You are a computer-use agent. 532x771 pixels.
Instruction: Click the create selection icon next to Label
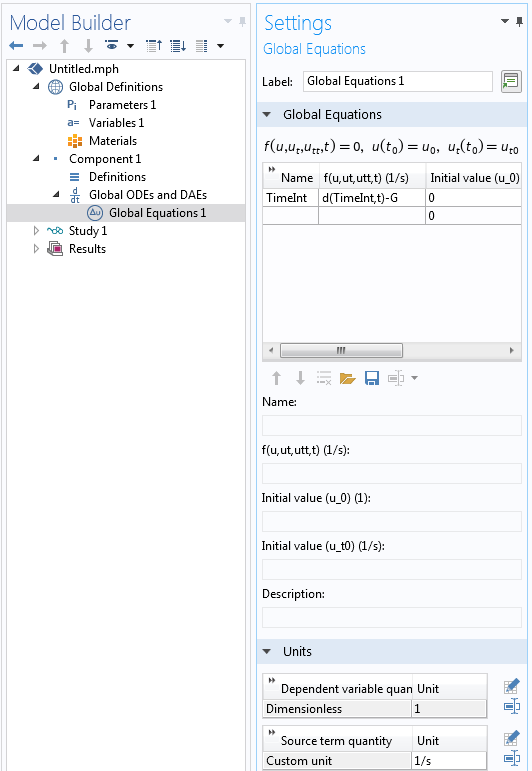click(511, 81)
